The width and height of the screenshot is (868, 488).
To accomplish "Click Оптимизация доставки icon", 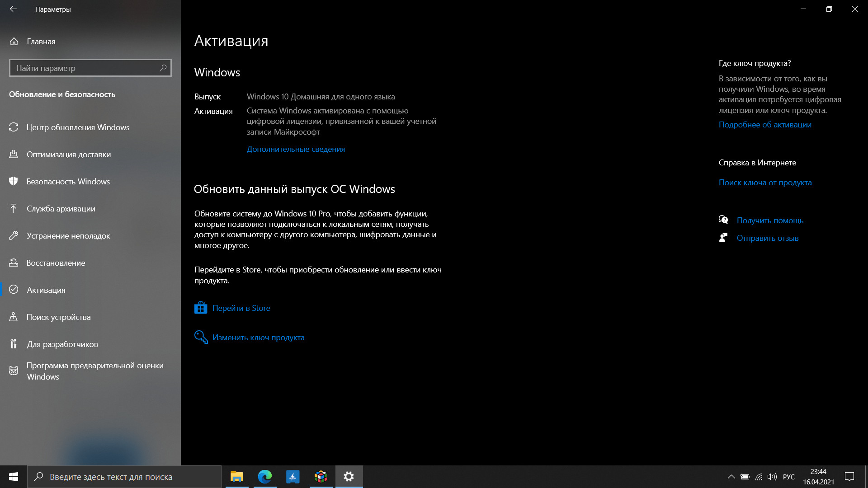I will pyautogui.click(x=14, y=155).
